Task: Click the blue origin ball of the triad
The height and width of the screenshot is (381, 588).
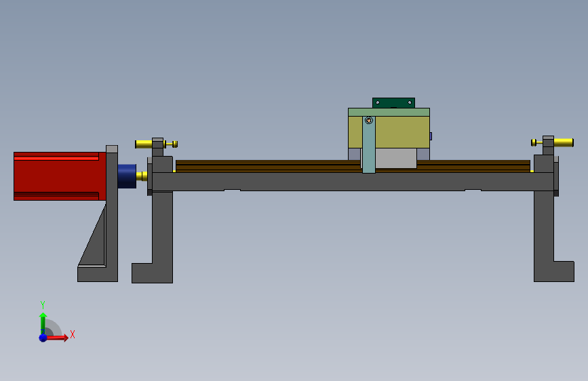Action: click(x=43, y=338)
